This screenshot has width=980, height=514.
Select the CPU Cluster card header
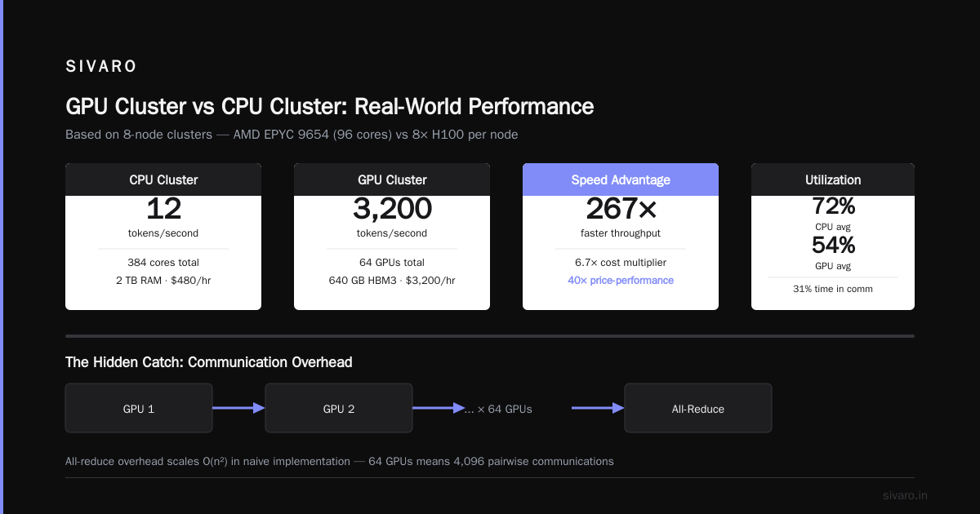click(163, 179)
